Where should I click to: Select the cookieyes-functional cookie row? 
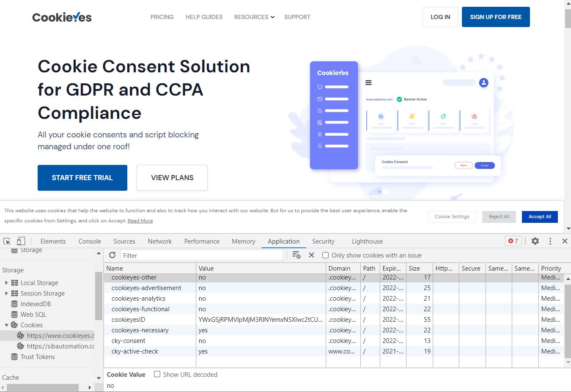[334, 309]
